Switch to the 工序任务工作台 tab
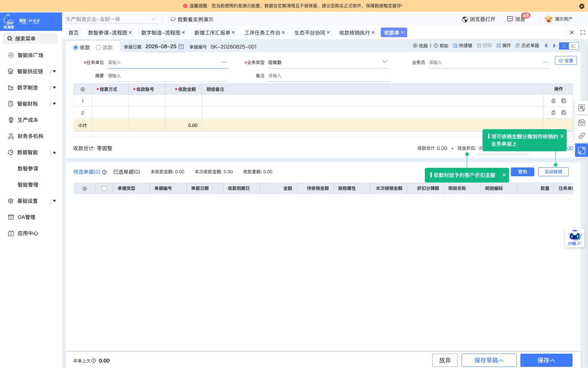The height and width of the screenshot is (368, 588). (262, 33)
